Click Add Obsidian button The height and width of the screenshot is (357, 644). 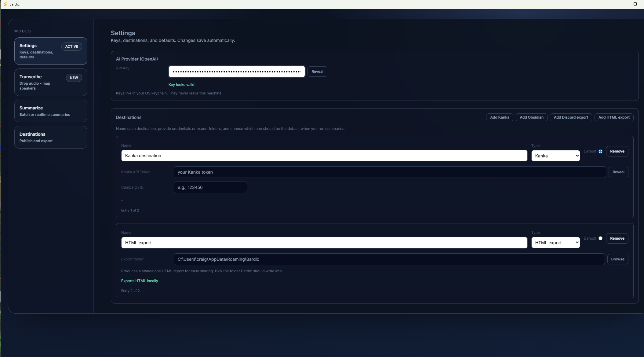pyautogui.click(x=531, y=117)
